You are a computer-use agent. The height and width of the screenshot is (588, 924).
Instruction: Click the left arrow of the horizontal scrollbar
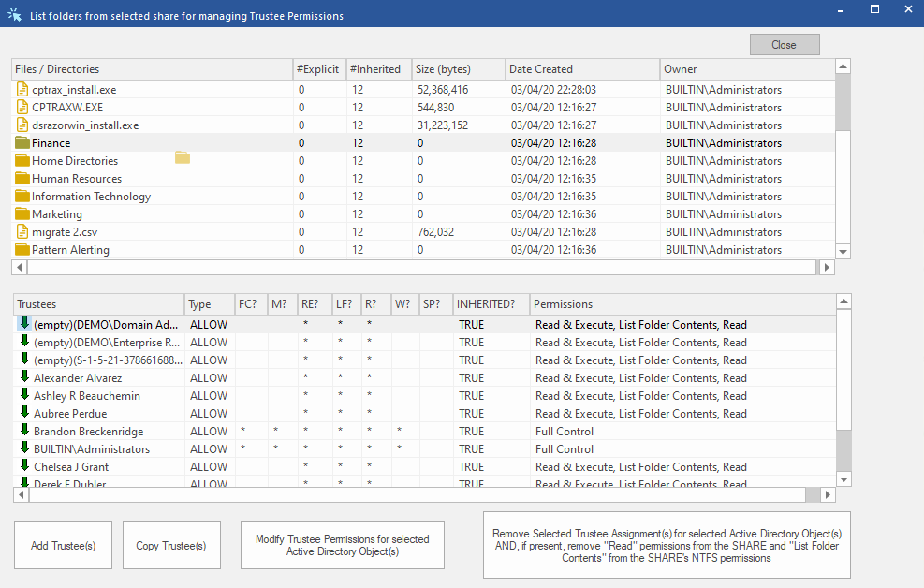[x=19, y=267]
